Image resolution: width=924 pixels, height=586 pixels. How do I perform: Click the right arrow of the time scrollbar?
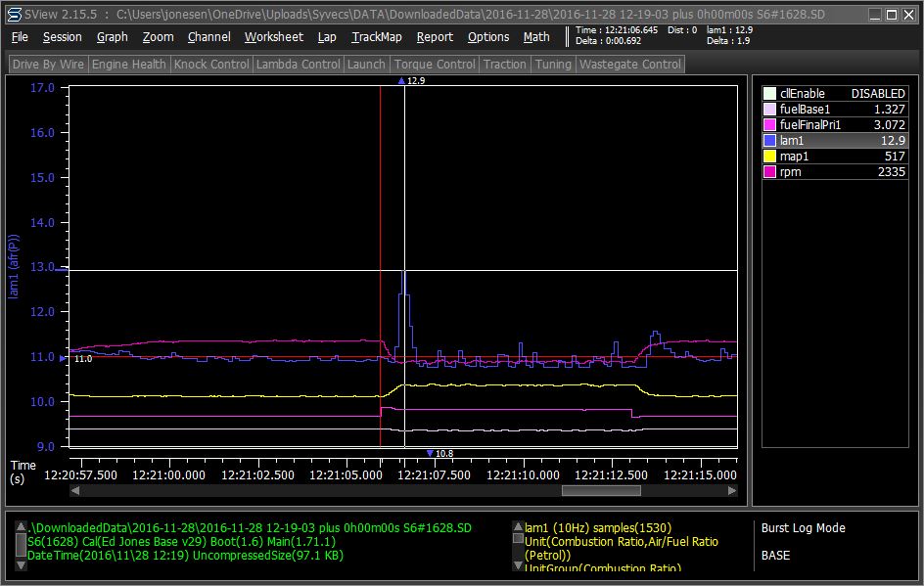click(x=731, y=490)
